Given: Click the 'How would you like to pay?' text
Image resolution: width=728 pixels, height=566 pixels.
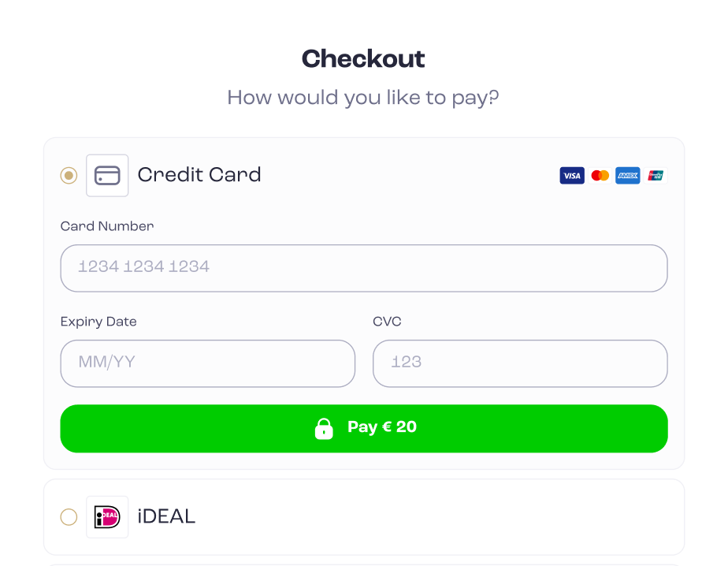Looking at the screenshot, I should [x=363, y=98].
